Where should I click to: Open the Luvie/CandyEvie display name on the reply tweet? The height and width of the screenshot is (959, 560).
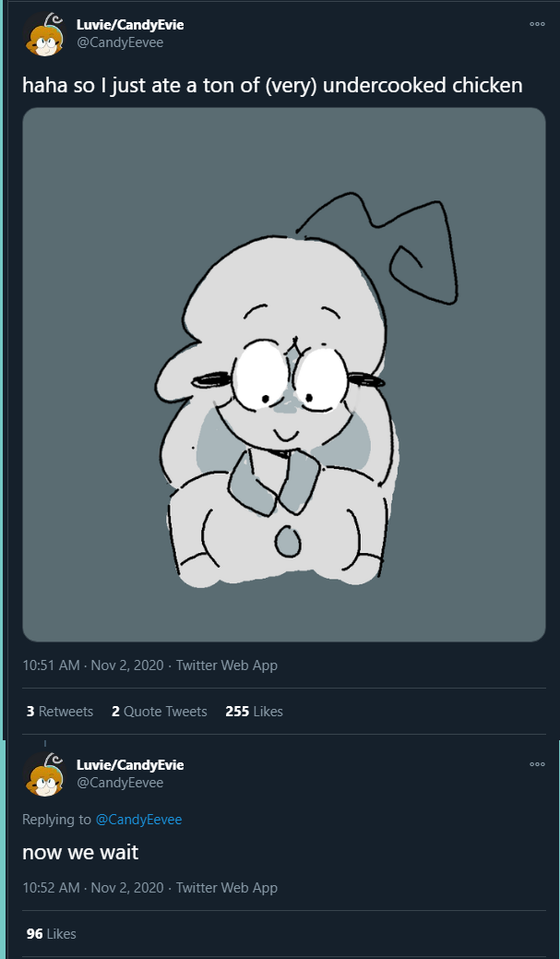pyautogui.click(x=129, y=764)
